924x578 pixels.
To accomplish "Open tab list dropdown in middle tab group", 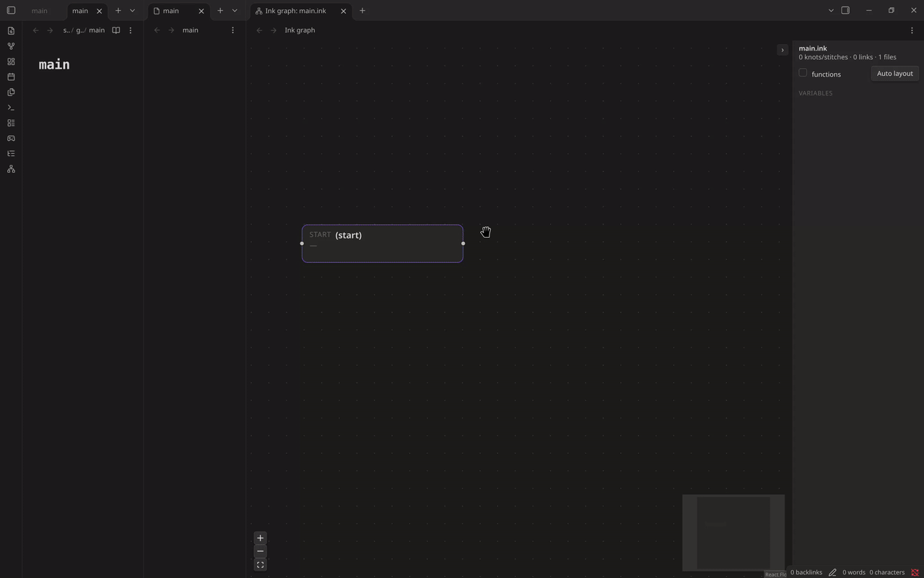I will [235, 11].
